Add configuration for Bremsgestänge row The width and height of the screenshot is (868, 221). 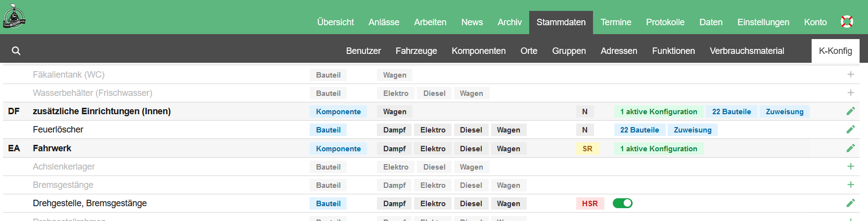pos(851,185)
